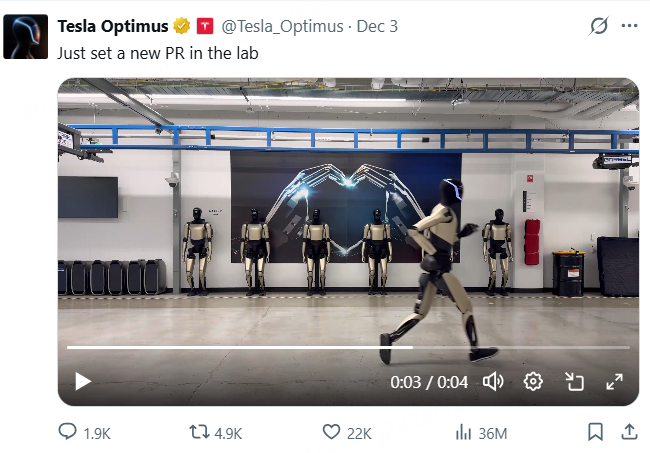Open video settings gear
The height and width of the screenshot is (453, 650).
pyautogui.click(x=534, y=381)
